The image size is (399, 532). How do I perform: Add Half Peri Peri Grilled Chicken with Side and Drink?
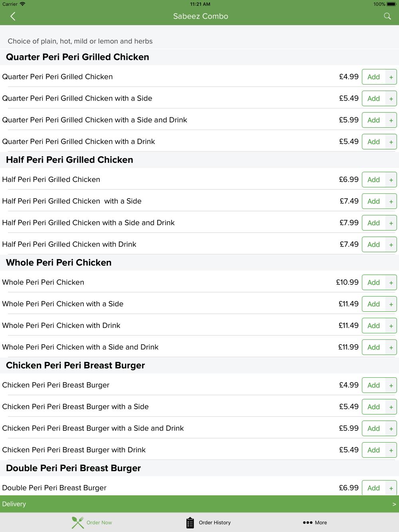(374, 223)
